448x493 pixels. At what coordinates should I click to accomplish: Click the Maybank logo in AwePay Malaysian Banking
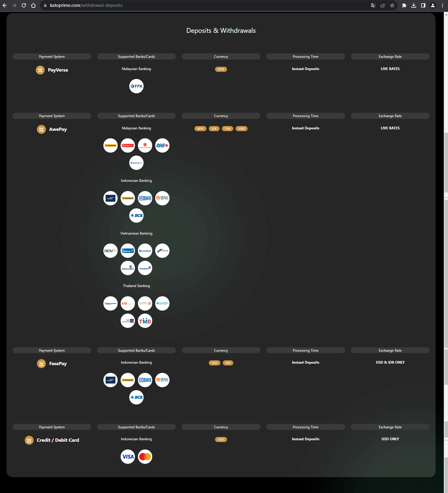point(111,145)
